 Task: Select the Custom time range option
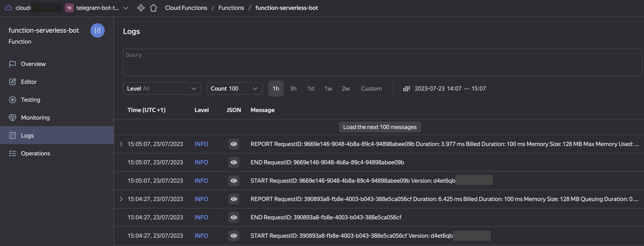371,89
